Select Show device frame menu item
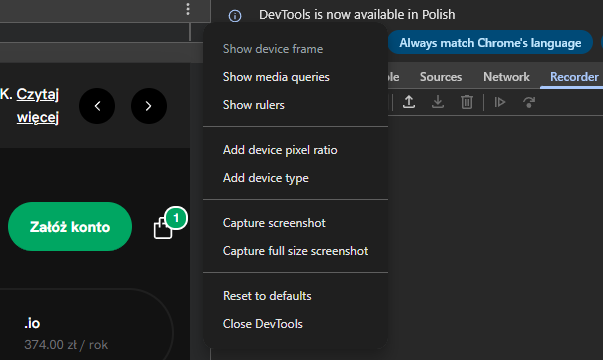This screenshot has width=603, height=360. click(x=295, y=49)
